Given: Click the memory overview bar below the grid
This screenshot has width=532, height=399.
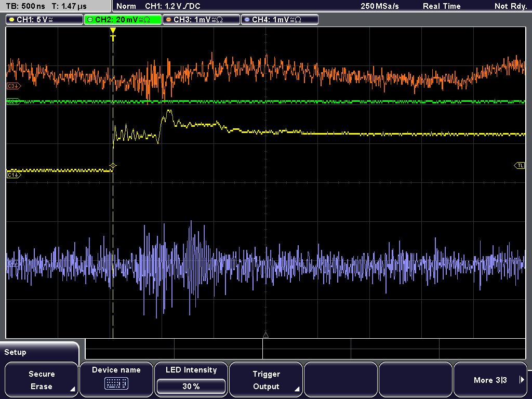Looking at the screenshot, I should click(305, 349).
